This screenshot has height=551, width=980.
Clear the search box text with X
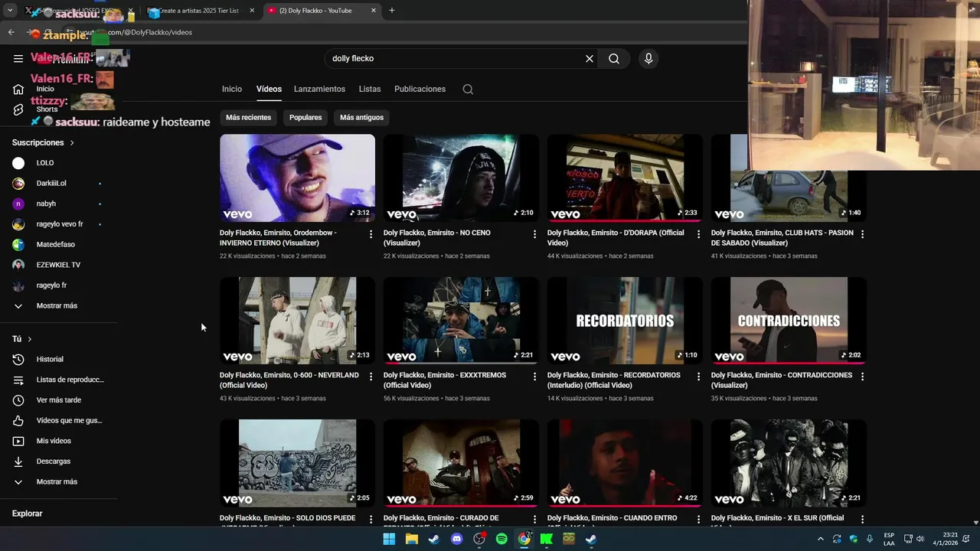pos(590,58)
